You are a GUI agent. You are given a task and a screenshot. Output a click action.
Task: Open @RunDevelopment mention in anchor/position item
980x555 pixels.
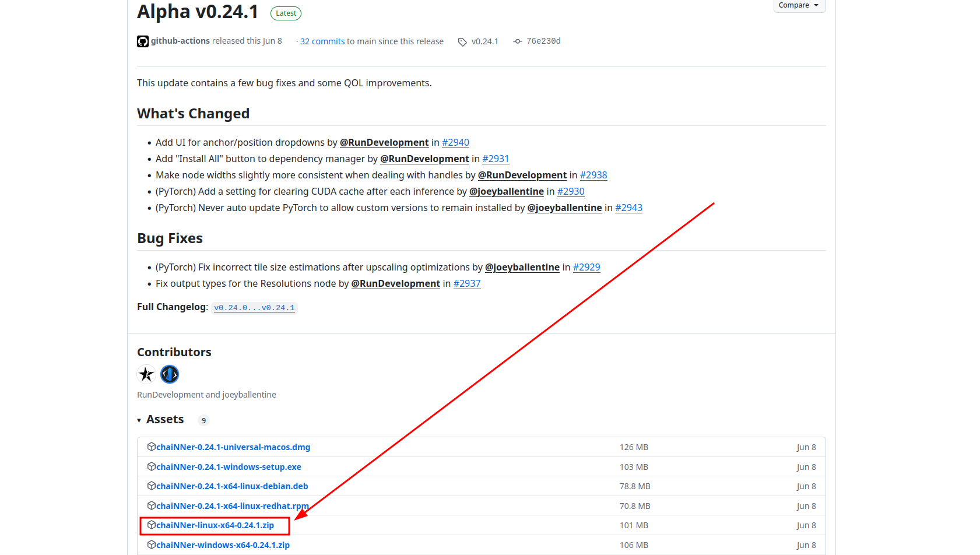pos(384,142)
